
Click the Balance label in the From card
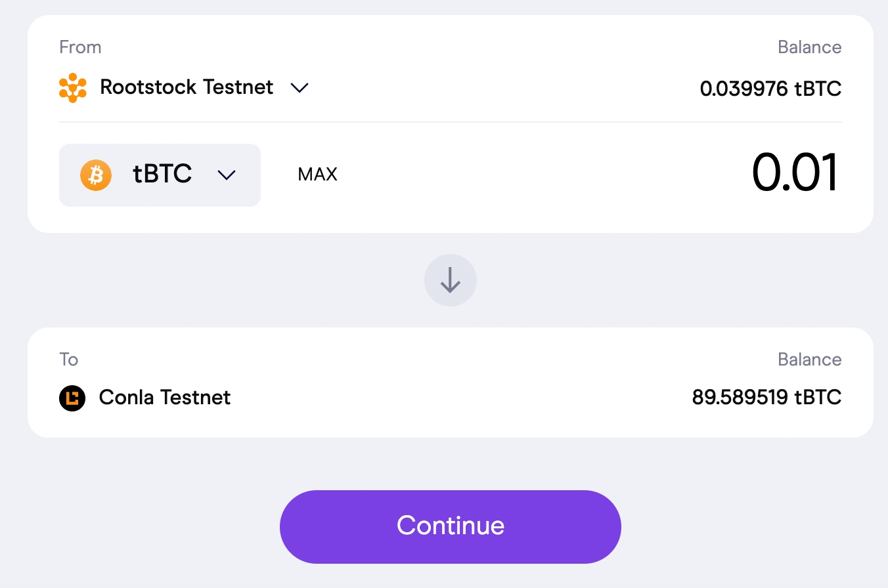809,47
